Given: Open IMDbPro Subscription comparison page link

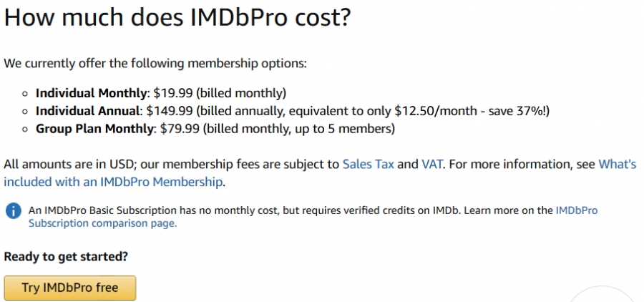Looking at the screenshot, I should [102, 223].
